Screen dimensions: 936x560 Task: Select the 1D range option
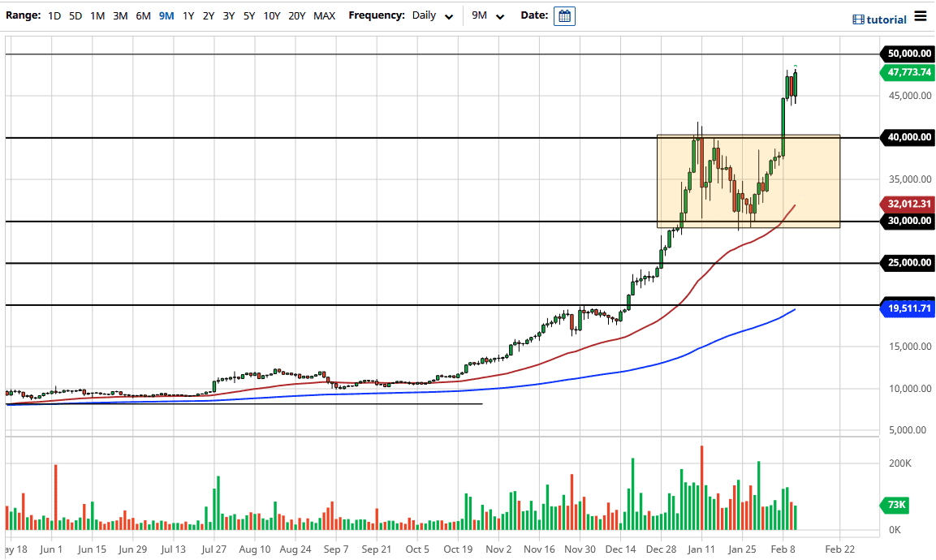(x=54, y=15)
